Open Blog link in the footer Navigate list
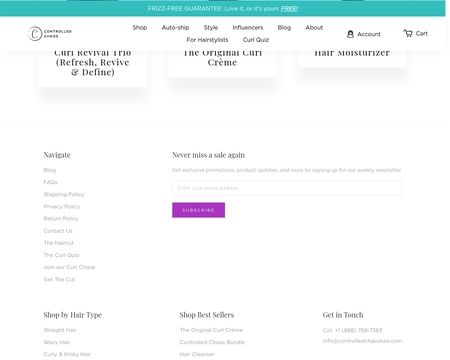The width and height of the screenshot is (450, 360). (x=50, y=170)
